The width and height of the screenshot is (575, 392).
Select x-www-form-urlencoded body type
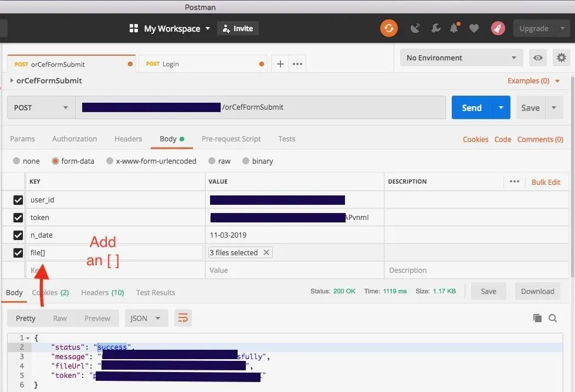point(110,161)
